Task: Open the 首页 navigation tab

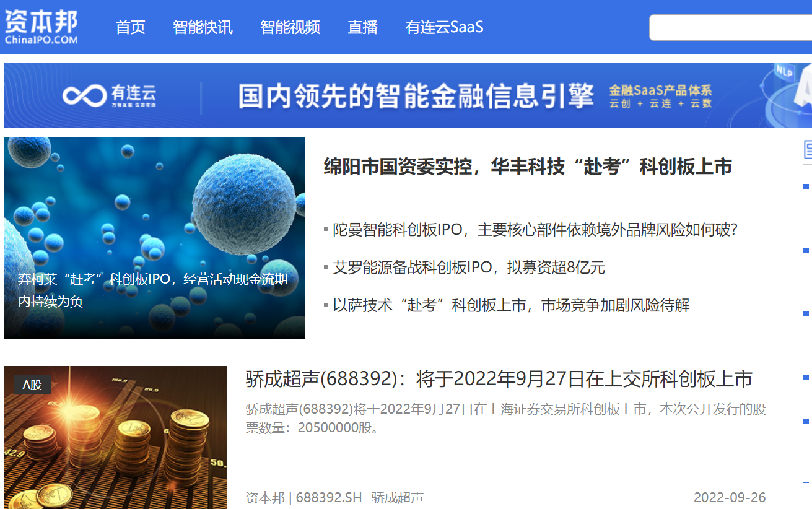Action: click(130, 27)
